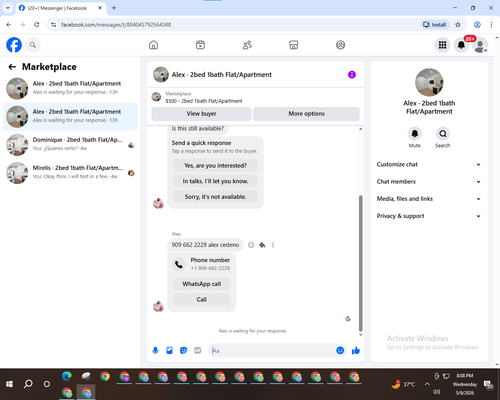
Task: Send quick reply 'In talks. I'll let you know.'
Action: pos(215,181)
